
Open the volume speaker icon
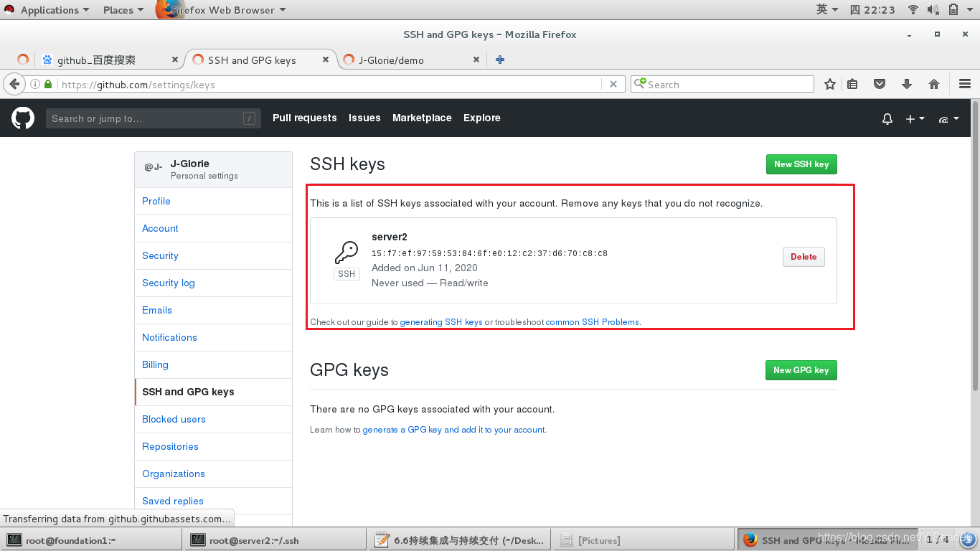click(x=933, y=9)
